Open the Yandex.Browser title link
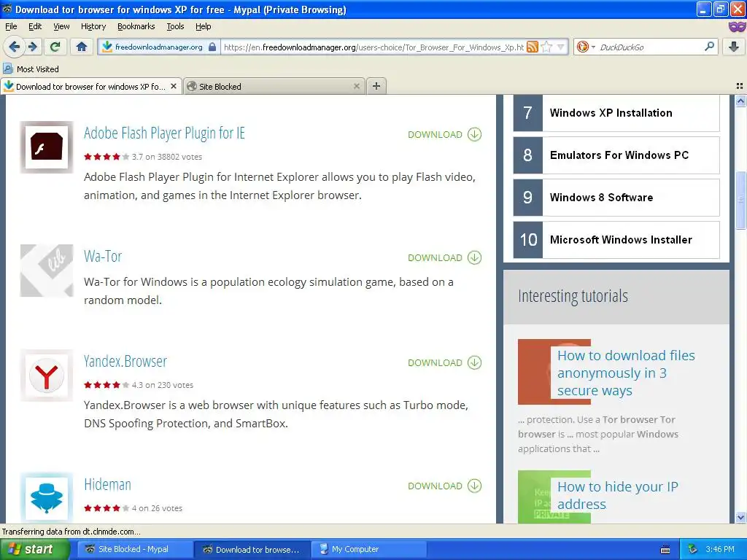The width and height of the screenshot is (747, 560). pyautogui.click(x=125, y=361)
